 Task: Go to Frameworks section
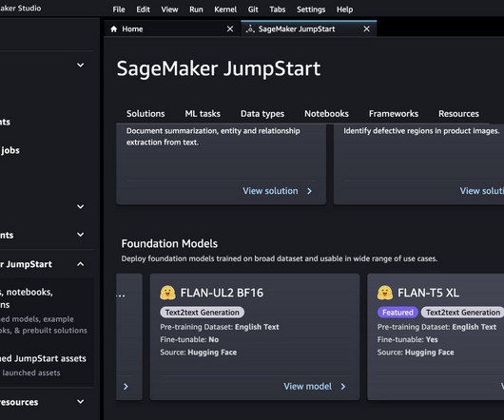click(394, 114)
